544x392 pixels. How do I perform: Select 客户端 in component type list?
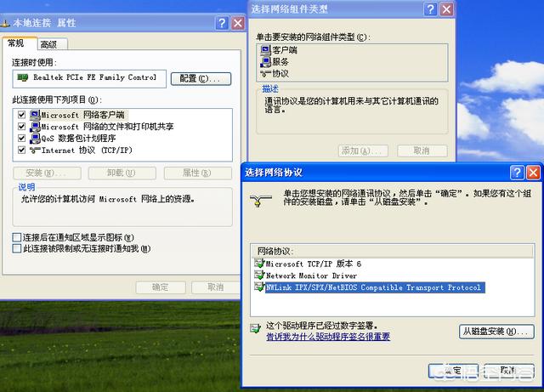(x=285, y=50)
